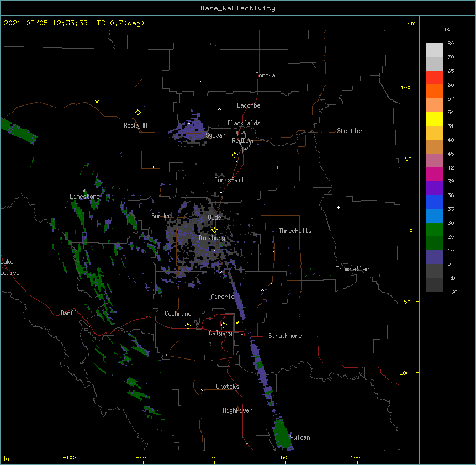Click the Base_Reflectivity title text

(238, 8)
